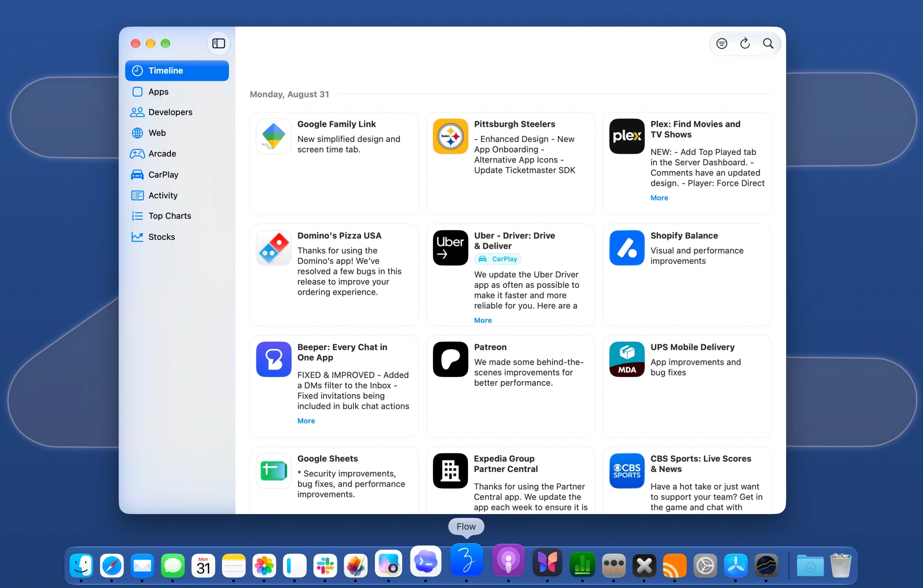Select Timeline in the sidebar
The image size is (923, 588).
[x=177, y=71]
